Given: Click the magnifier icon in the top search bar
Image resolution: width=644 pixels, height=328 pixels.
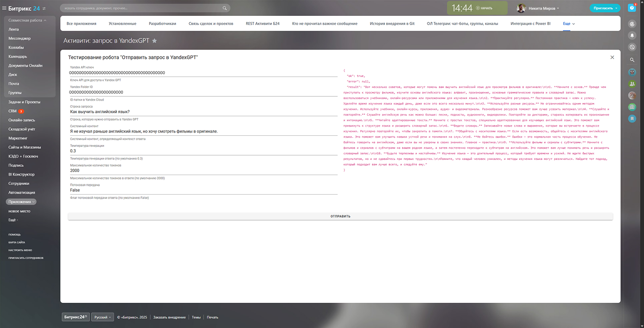Looking at the screenshot, I should (225, 8).
